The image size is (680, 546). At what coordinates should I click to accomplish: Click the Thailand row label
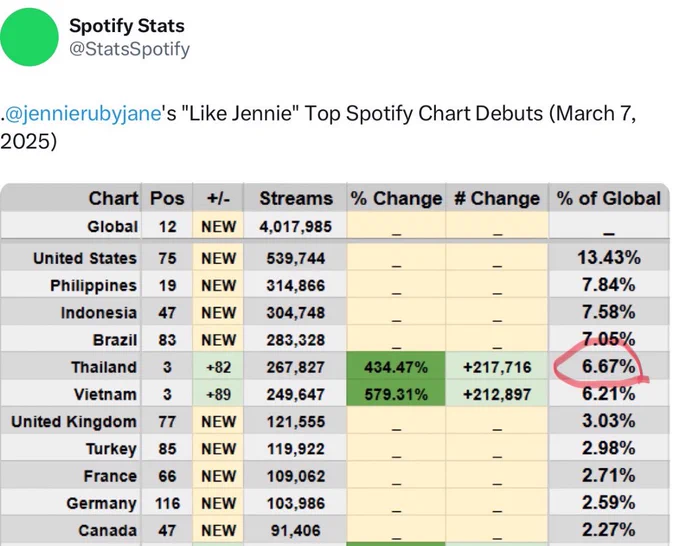(104, 367)
